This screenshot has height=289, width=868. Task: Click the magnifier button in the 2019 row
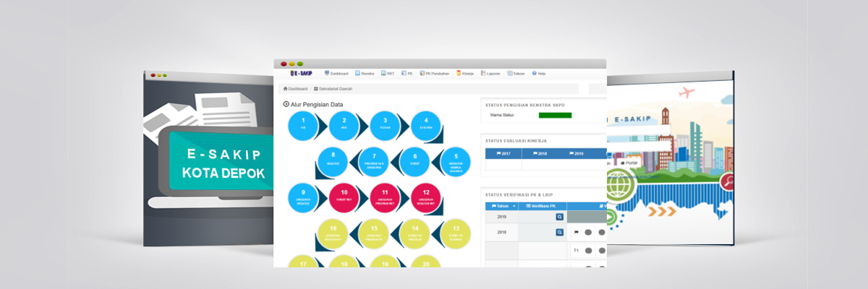(559, 217)
